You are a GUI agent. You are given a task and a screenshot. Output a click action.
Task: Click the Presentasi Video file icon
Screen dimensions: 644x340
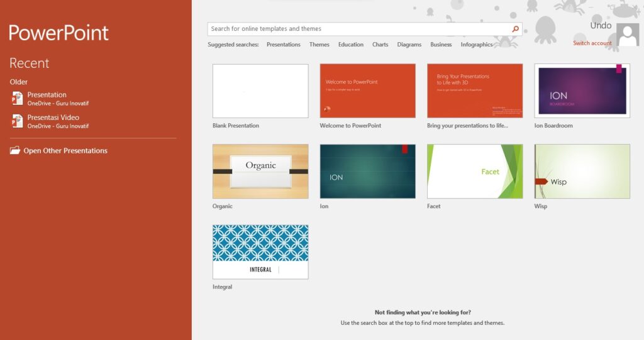pos(17,121)
